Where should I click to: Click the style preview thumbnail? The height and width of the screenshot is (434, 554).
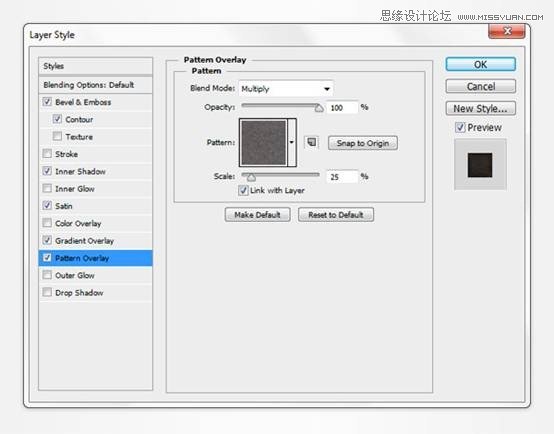click(480, 165)
